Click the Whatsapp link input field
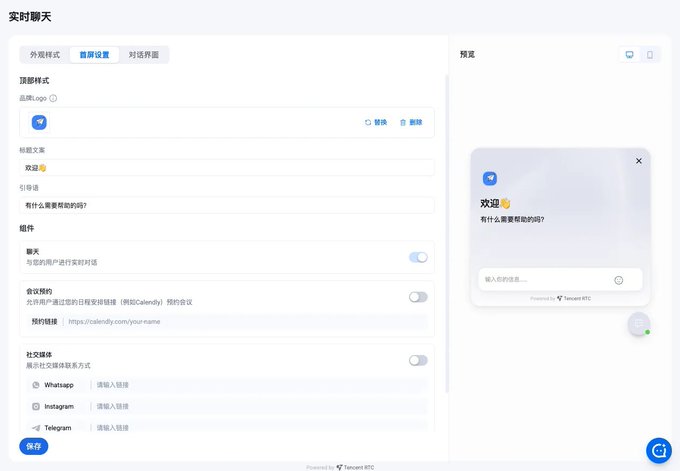 tap(259, 385)
